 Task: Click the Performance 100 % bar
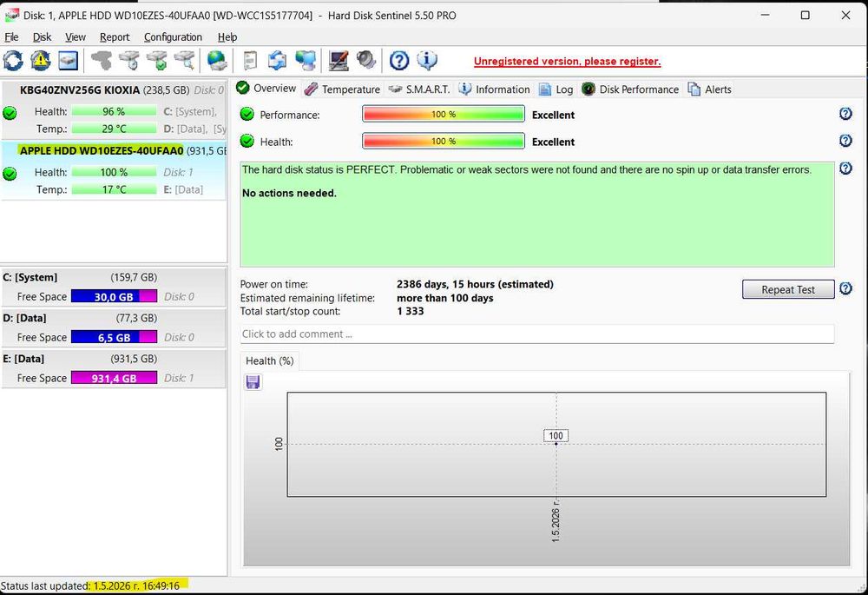[x=444, y=114]
